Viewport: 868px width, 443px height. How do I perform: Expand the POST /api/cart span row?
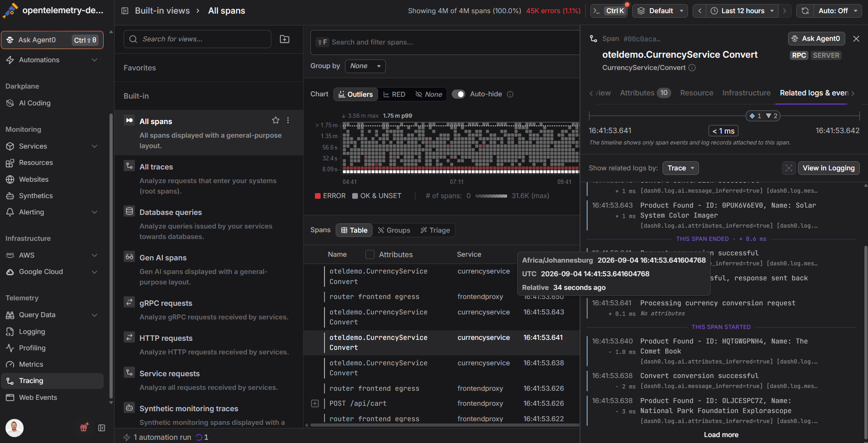pos(315,403)
